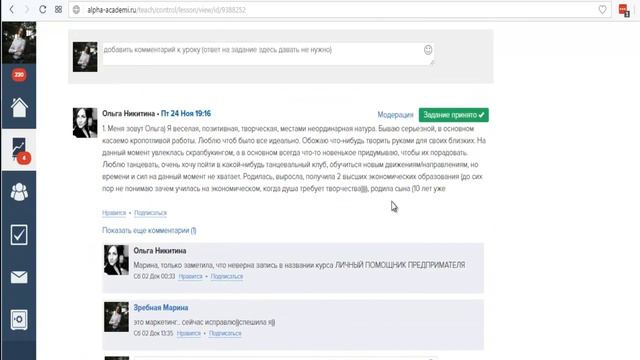Click the green Задание принято button
640x360 pixels.
[453, 115]
